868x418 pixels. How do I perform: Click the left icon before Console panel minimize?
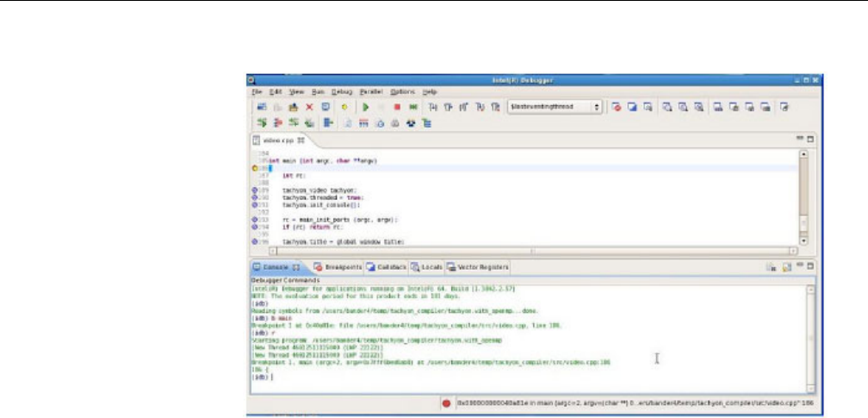[x=771, y=267]
